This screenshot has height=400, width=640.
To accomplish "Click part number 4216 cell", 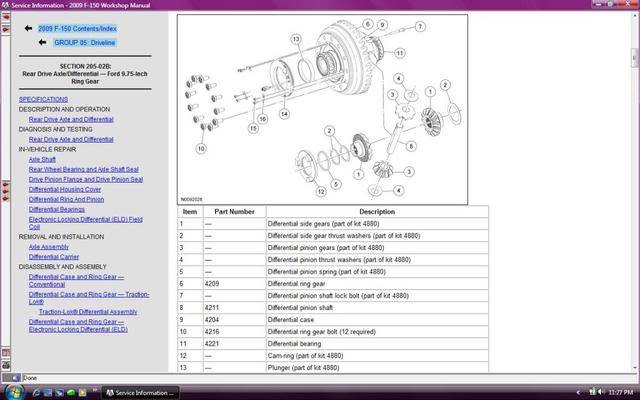I will click(234, 332).
